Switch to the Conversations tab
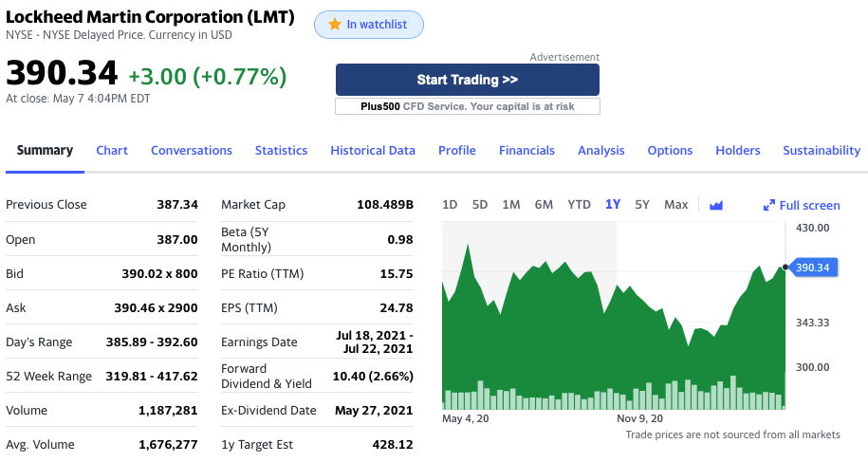Screen dimensions: 868x462 point(192,151)
